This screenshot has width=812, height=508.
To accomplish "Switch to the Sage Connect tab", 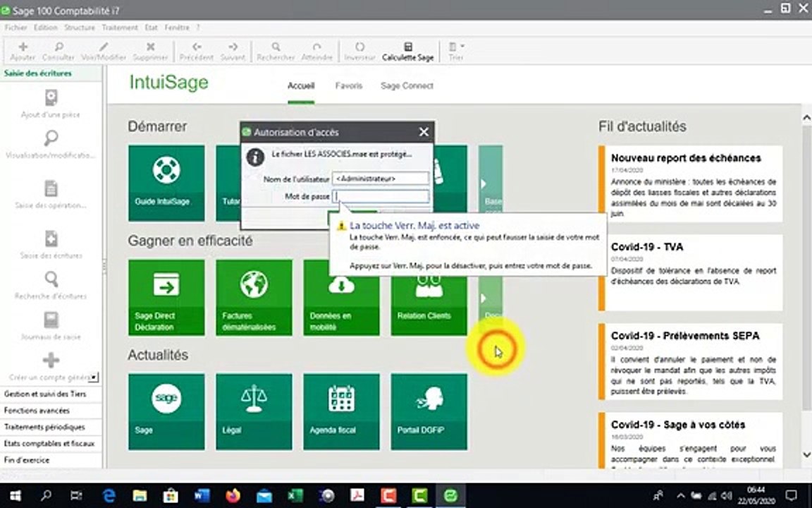I will (x=407, y=85).
